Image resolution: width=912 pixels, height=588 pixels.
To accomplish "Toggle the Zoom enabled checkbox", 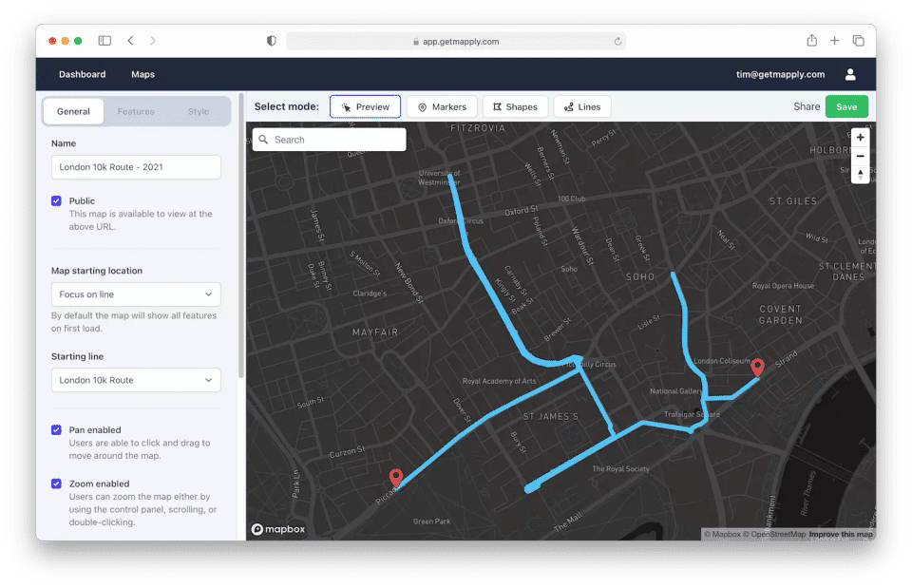I will (x=56, y=484).
